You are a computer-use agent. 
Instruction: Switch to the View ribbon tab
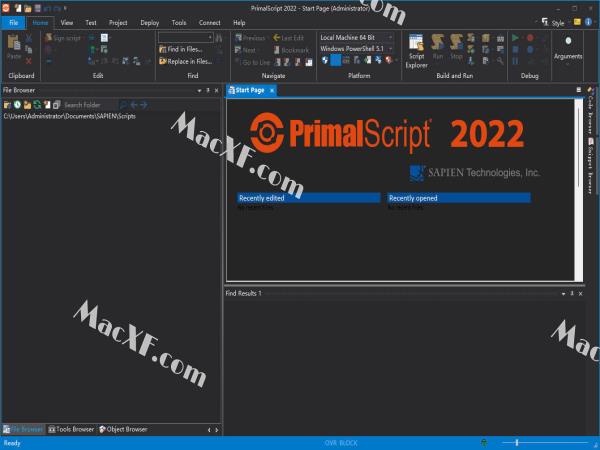[67, 23]
